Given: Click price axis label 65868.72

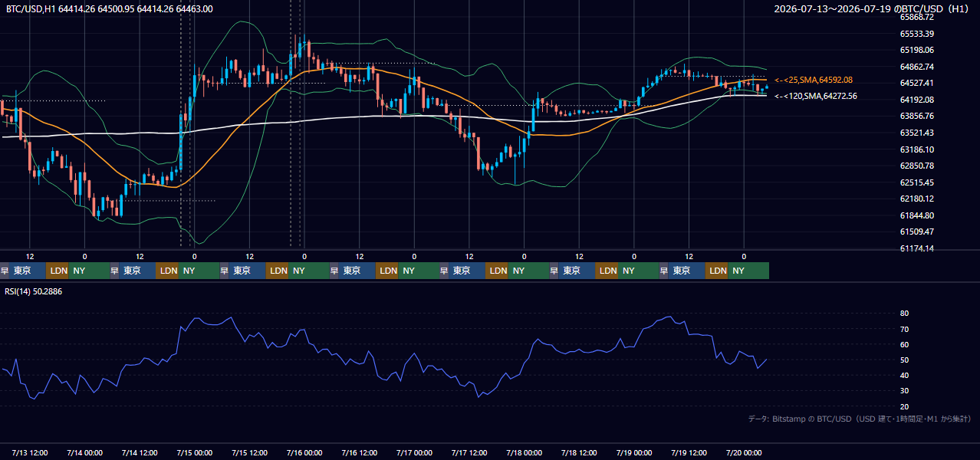Looking at the screenshot, I should coord(916,17).
